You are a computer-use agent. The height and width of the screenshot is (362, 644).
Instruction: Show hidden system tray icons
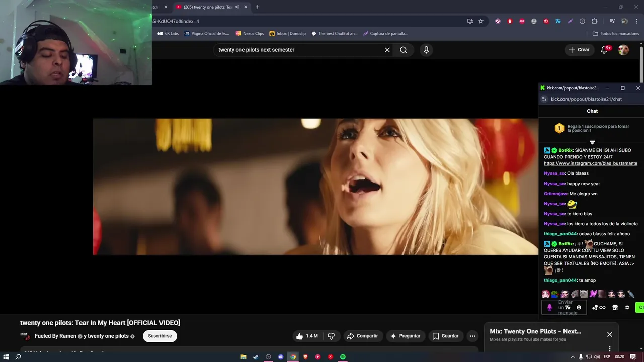(x=573, y=357)
